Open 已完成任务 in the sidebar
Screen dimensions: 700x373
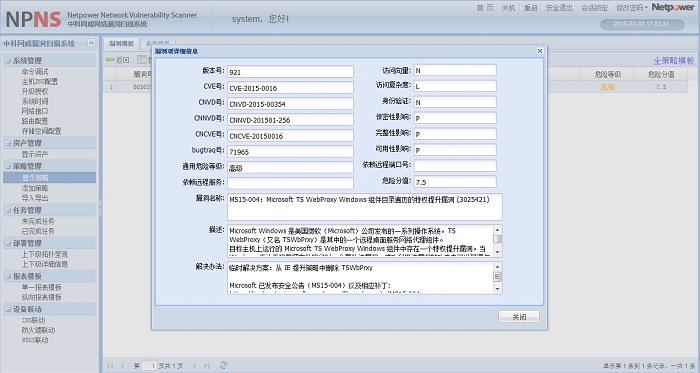[38, 231]
